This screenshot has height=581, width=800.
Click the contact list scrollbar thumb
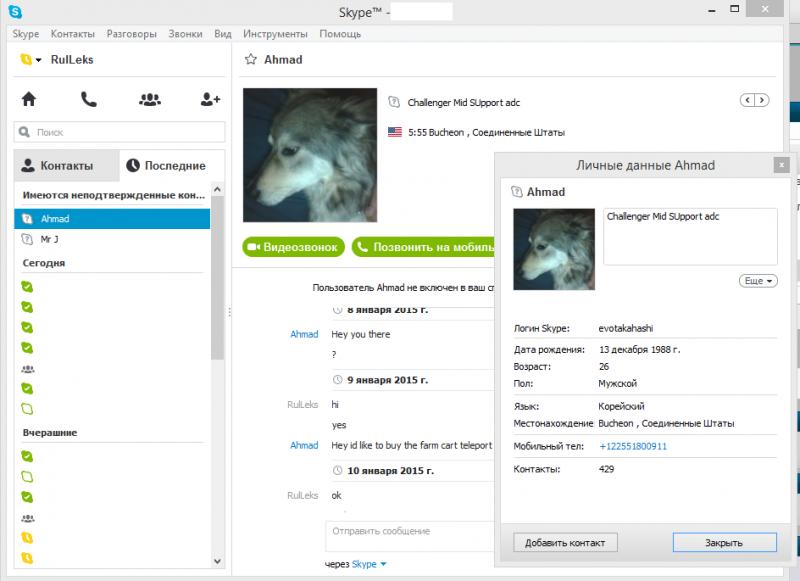217,278
